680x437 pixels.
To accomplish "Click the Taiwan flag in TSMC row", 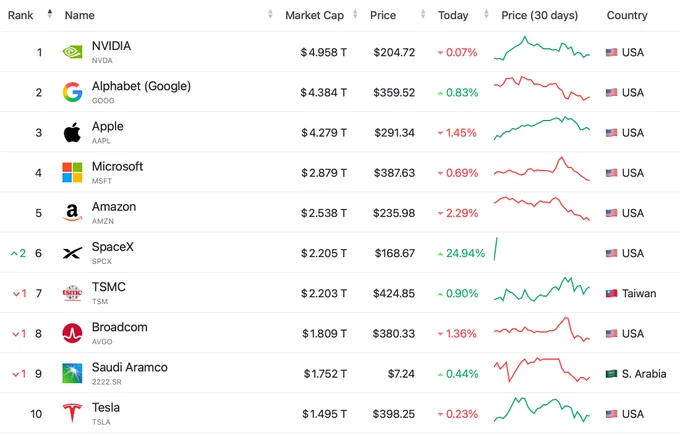I will click(x=611, y=294).
